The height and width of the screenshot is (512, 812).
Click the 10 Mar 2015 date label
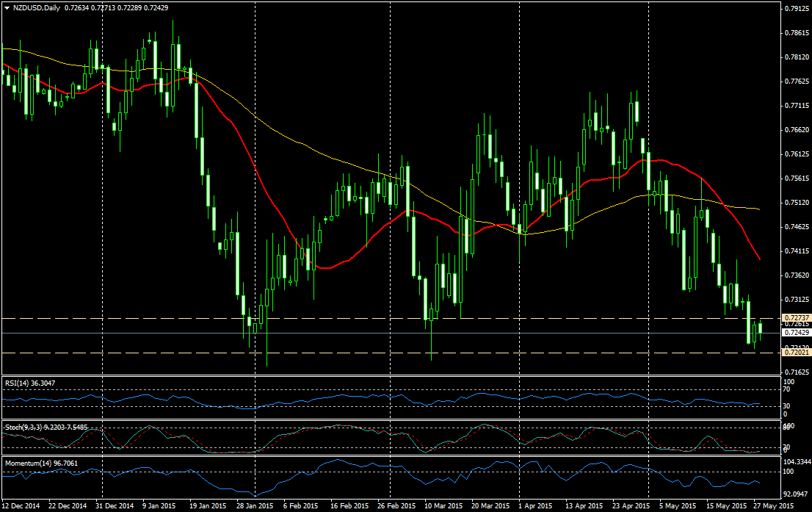tap(442, 506)
